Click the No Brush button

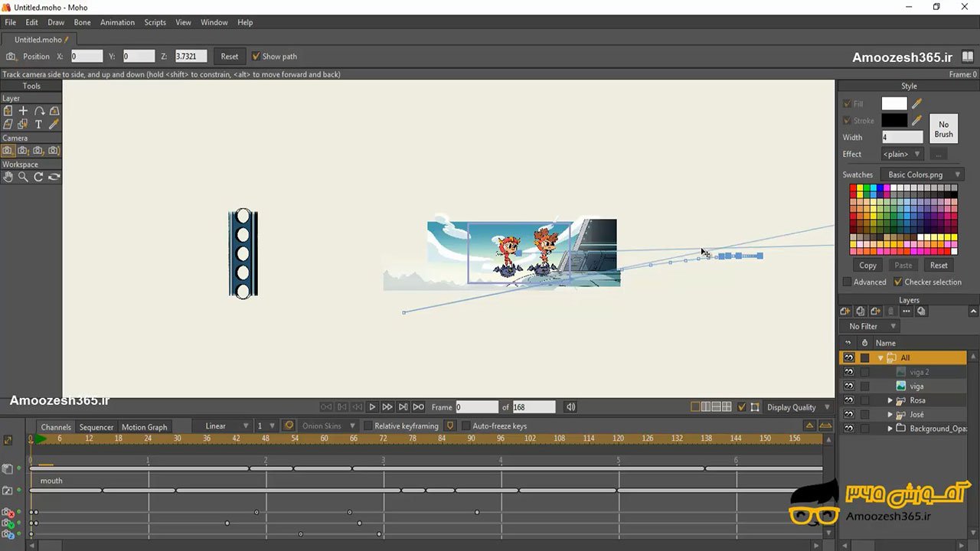tap(943, 129)
